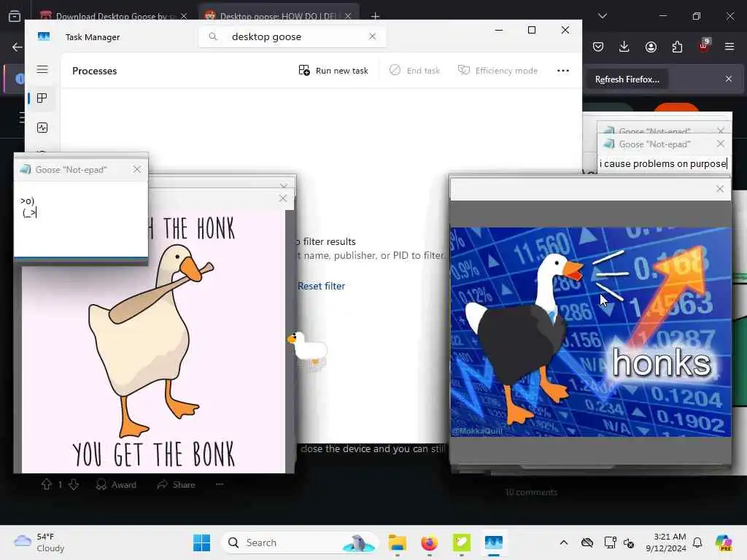Dismiss the Refresh Firefox notification bar
The height and width of the screenshot is (560, 747).
(729, 79)
